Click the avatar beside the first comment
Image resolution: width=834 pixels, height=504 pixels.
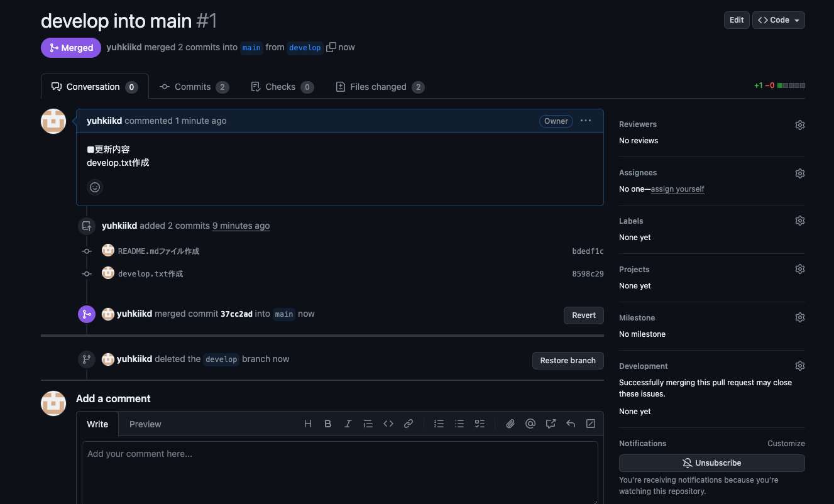tap(53, 121)
